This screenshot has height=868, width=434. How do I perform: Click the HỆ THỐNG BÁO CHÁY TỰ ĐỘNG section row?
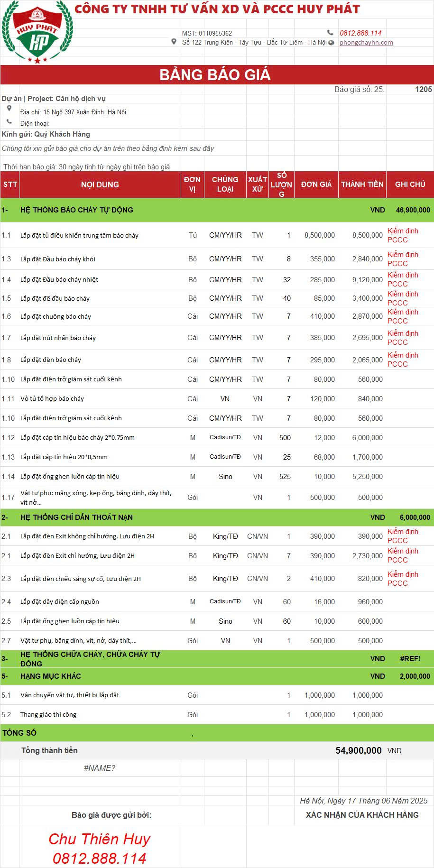coord(77,210)
